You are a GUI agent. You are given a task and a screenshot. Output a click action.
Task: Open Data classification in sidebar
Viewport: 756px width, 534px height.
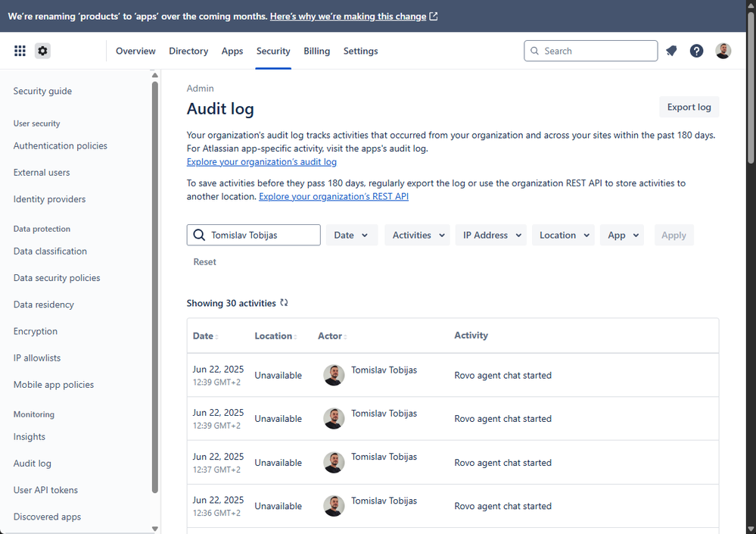click(x=50, y=251)
